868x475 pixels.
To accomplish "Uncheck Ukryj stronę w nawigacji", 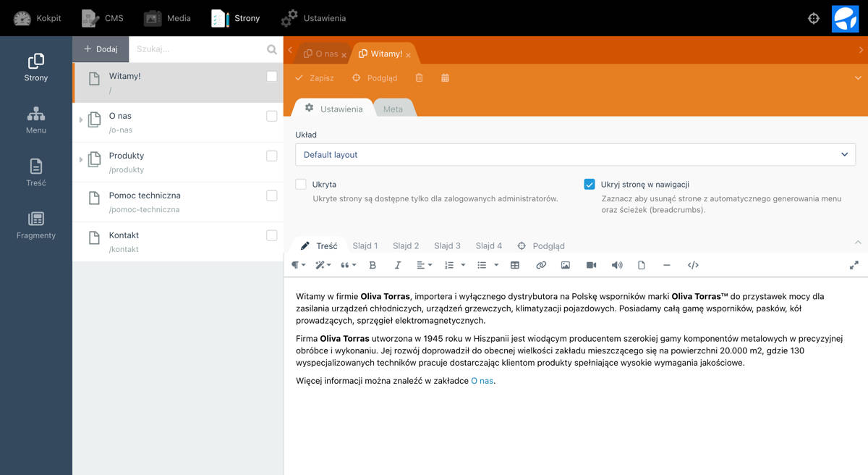I will coord(590,185).
